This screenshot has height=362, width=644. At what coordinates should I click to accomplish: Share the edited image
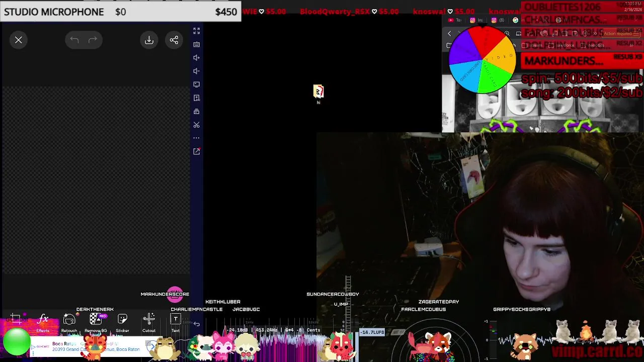click(x=174, y=40)
